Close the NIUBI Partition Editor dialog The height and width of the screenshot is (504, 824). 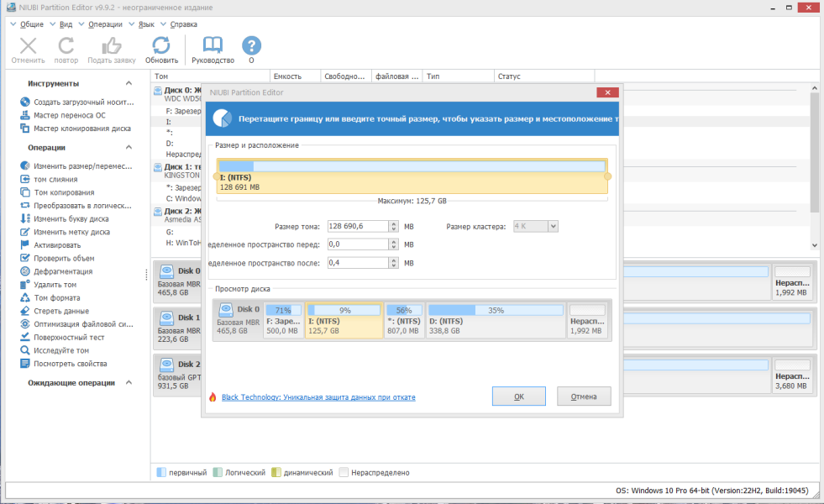click(x=607, y=92)
